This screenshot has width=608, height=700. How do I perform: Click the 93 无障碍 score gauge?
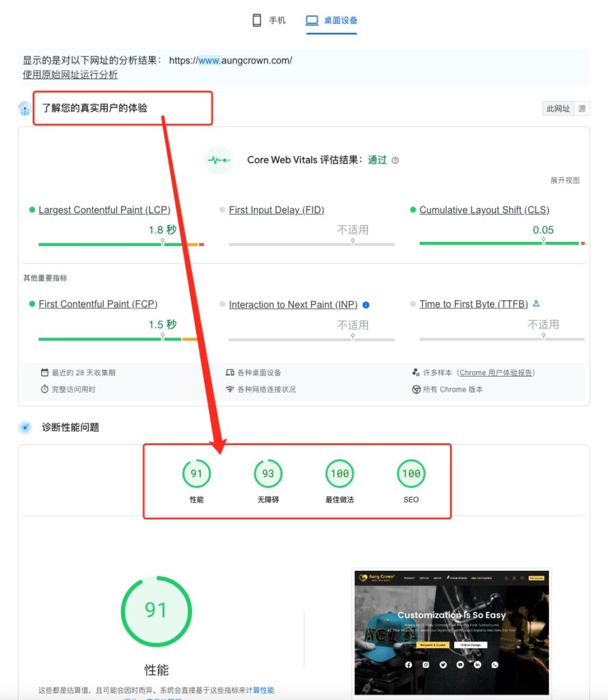pos(268,474)
